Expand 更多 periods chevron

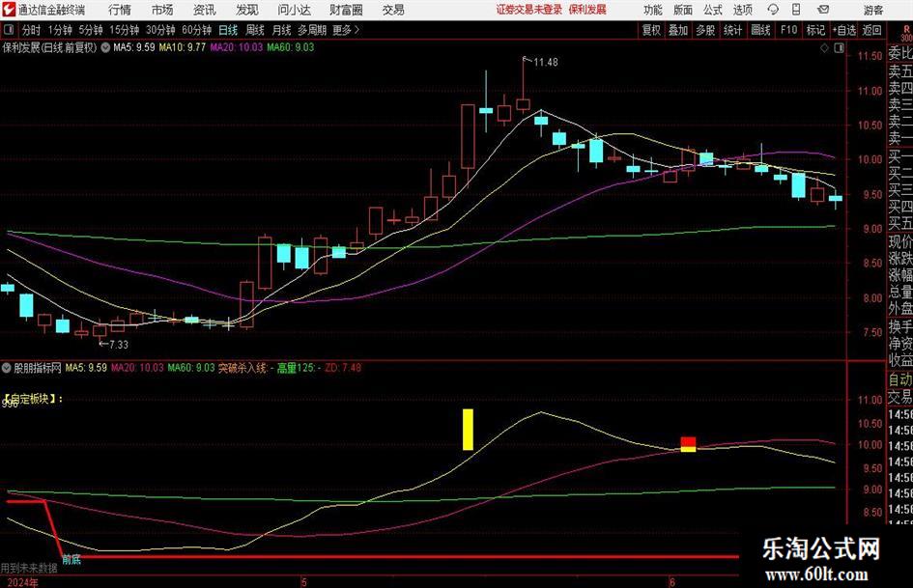pos(357,30)
